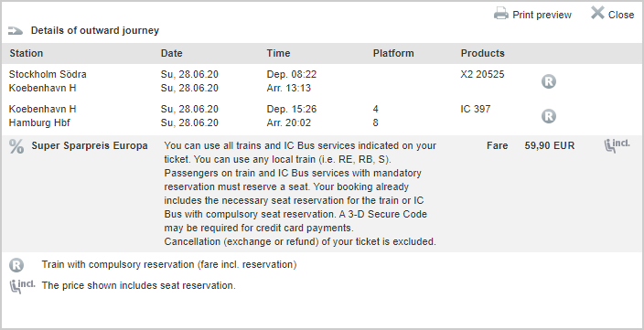Click the R icon in the legend
The image size is (644, 330).
tap(16, 265)
